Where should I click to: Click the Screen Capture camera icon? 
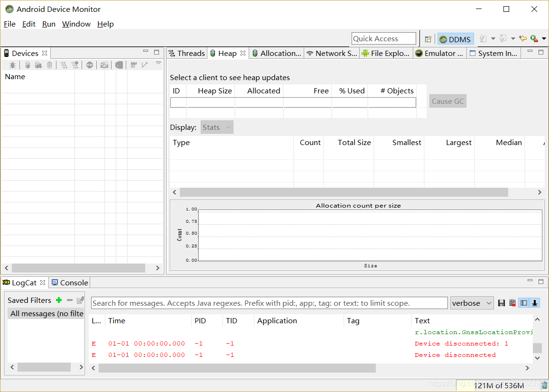tap(104, 65)
